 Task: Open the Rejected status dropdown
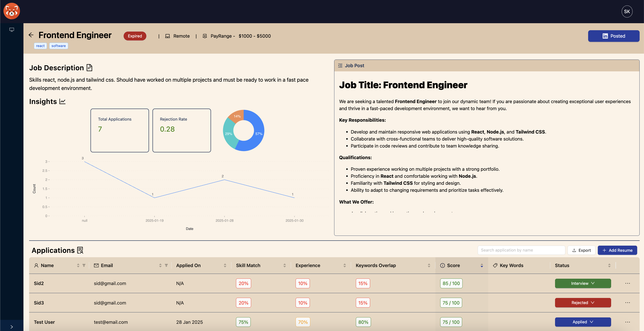pos(583,303)
